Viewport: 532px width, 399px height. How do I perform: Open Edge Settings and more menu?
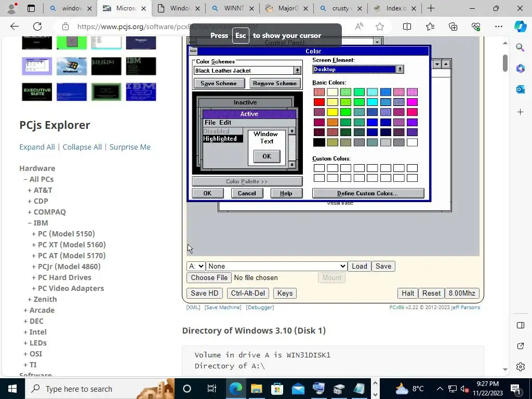(x=498, y=26)
